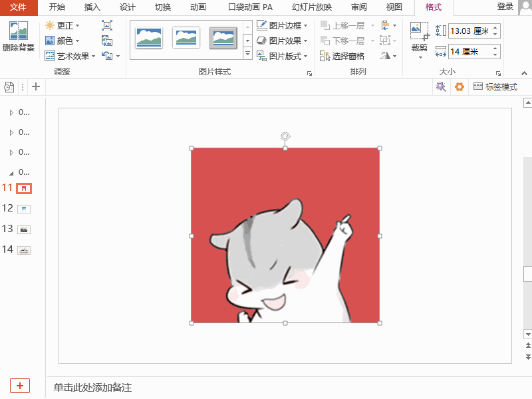
Task: Select slide 12 thumbnail
Action: [x=24, y=209]
